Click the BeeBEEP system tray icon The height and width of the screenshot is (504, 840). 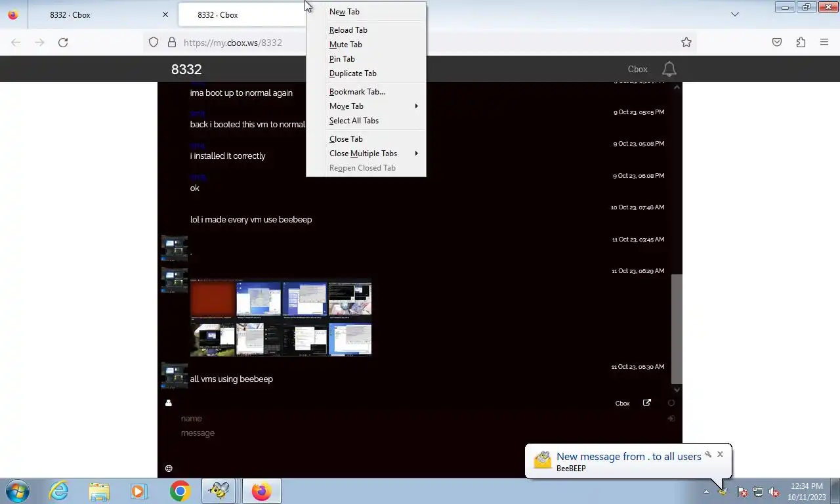tap(723, 492)
